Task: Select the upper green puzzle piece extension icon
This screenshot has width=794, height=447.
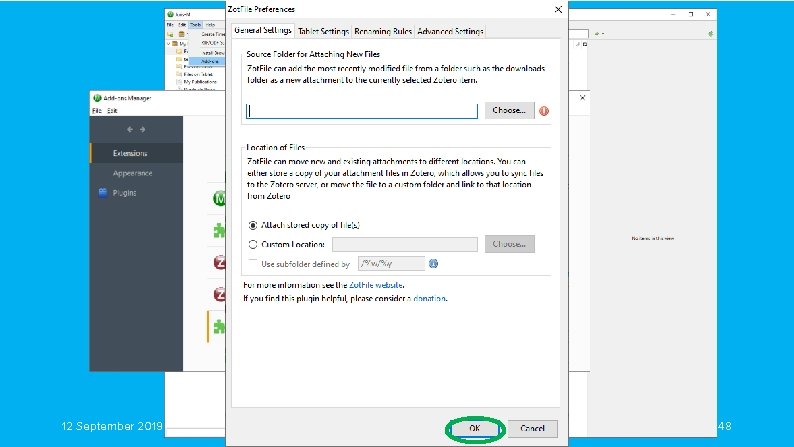Action: (219, 231)
